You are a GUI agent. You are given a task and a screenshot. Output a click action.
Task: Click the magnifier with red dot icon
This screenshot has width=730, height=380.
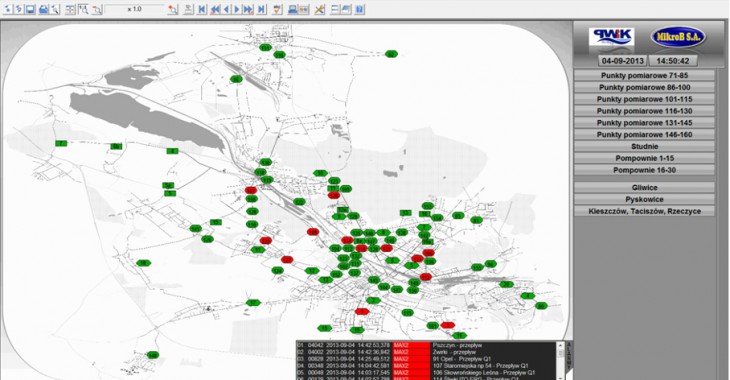click(x=173, y=9)
